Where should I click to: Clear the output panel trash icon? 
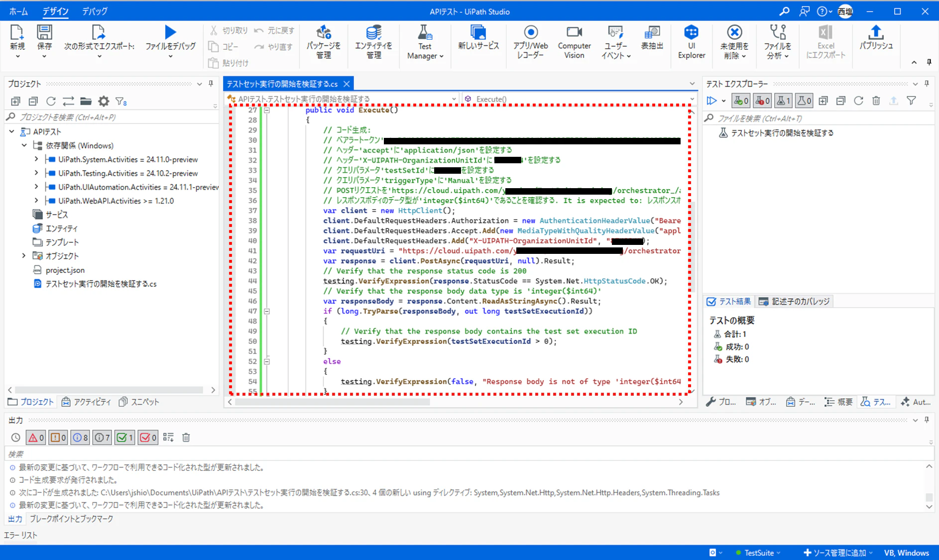pos(186,438)
